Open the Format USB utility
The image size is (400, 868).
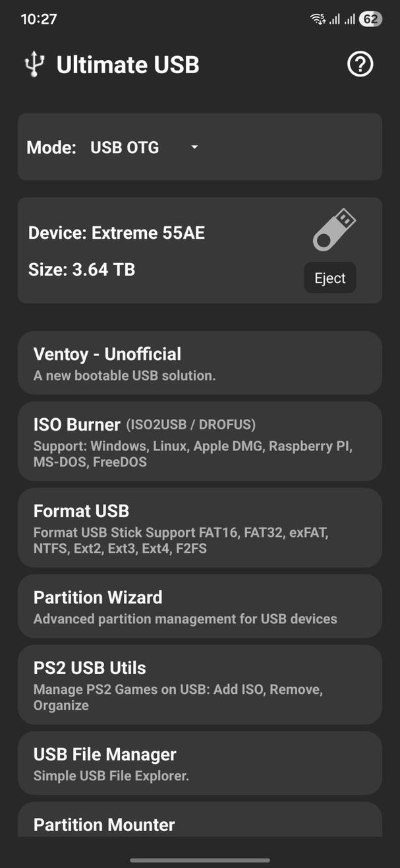[200, 527]
